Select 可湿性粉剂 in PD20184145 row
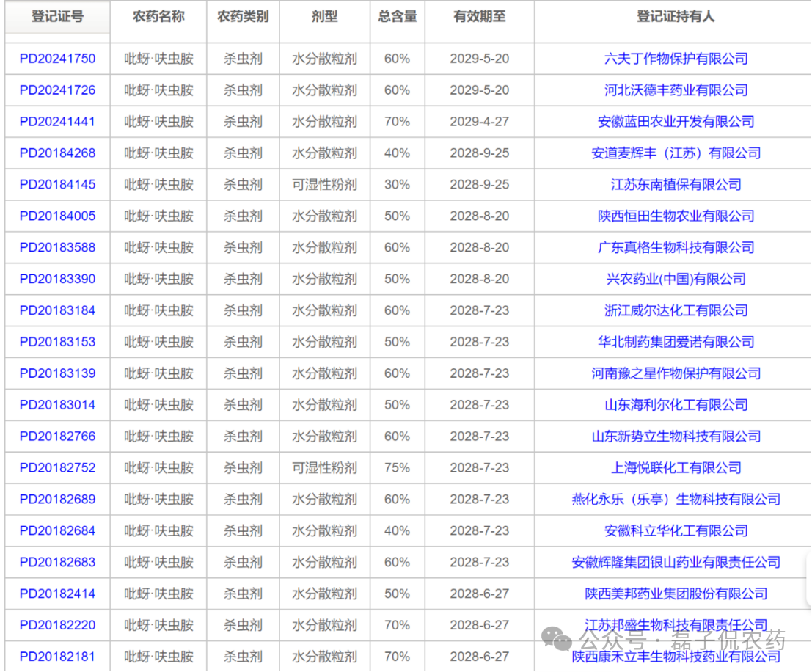Screen dimensions: 812x672 click(x=325, y=184)
